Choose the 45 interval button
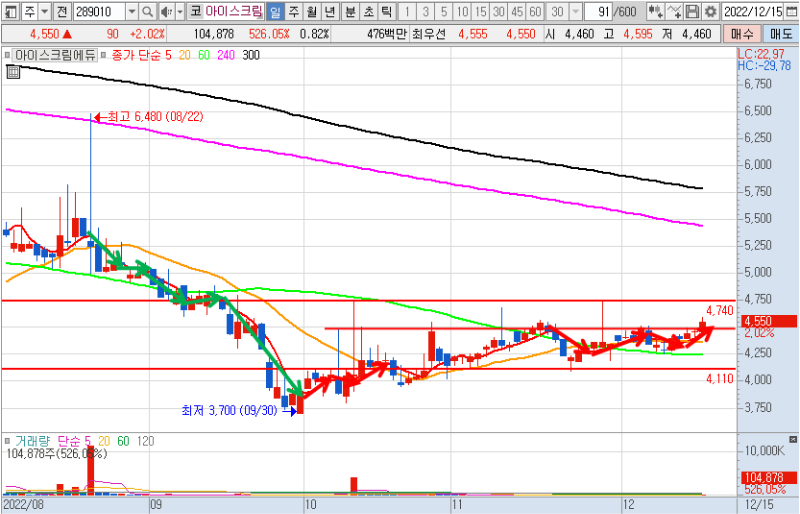The image size is (800, 514). pyautogui.click(x=517, y=11)
